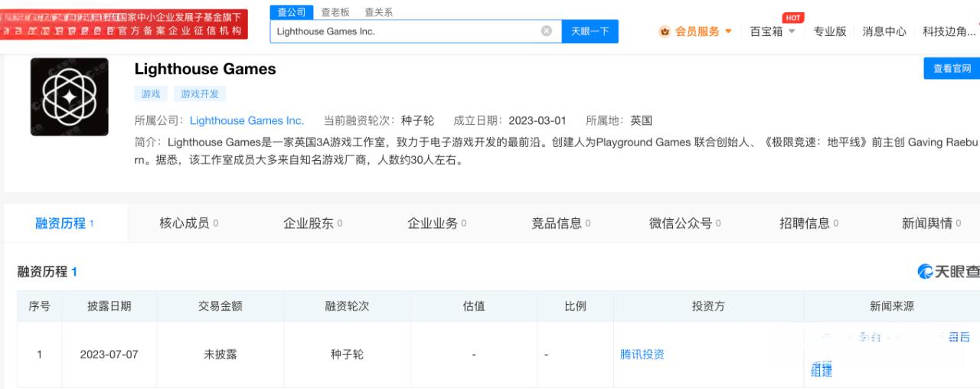This screenshot has height=389, width=980.
Task: Select the 竞品信息 tab
Action: coord(560,223)
